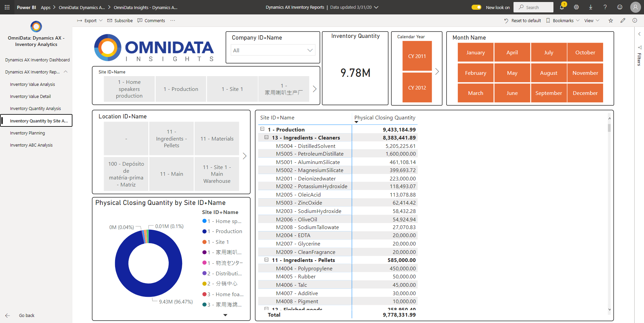Select 11 - Materials location tile
The width and height of the screenshot is (644, 323).
pyautogui.click(x=217, y=139)
